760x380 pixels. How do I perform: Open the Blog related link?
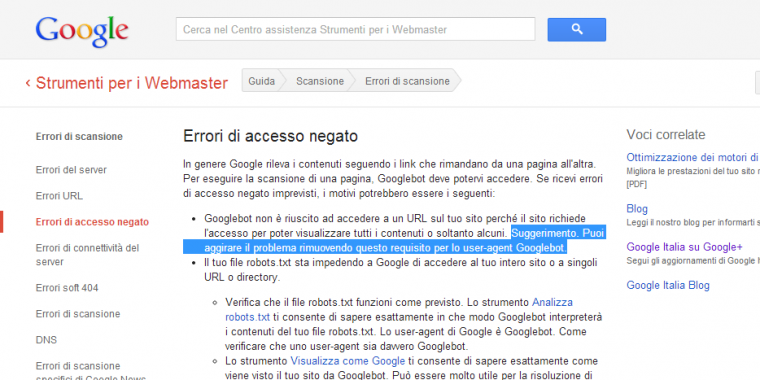point(637,209)
